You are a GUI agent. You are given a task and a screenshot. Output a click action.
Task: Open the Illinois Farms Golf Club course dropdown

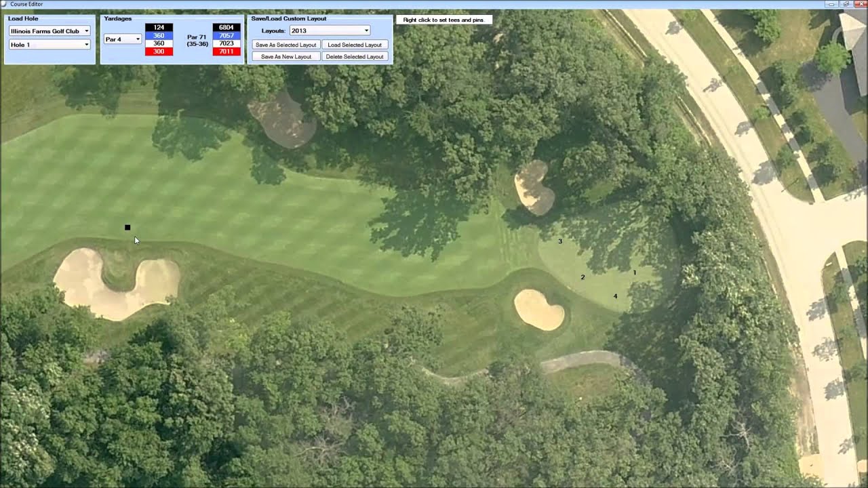click(50, 31)
